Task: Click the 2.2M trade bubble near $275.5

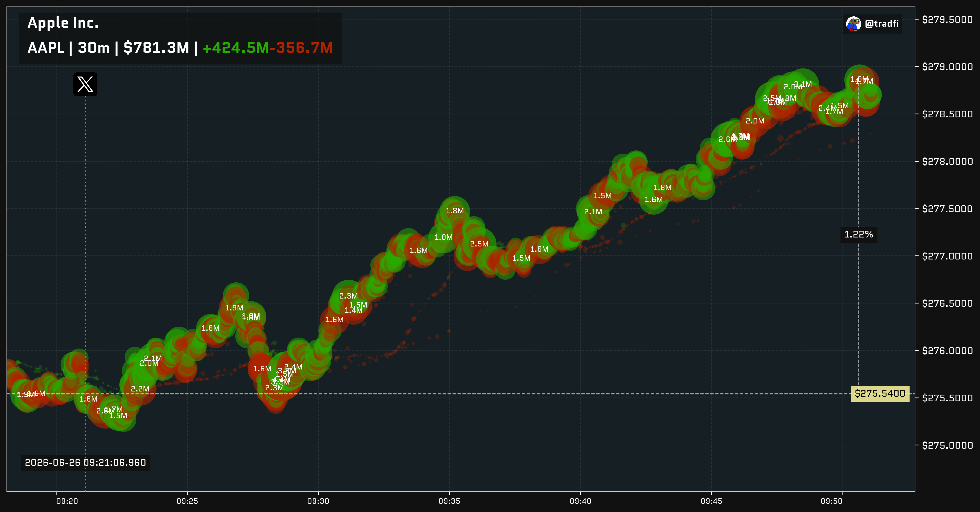Action: click(x=140, y=389)
